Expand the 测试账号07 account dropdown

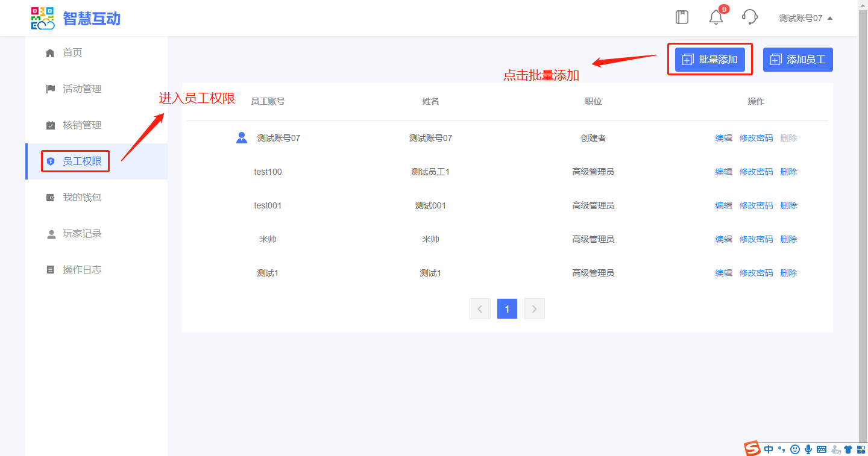click(805, 18)
